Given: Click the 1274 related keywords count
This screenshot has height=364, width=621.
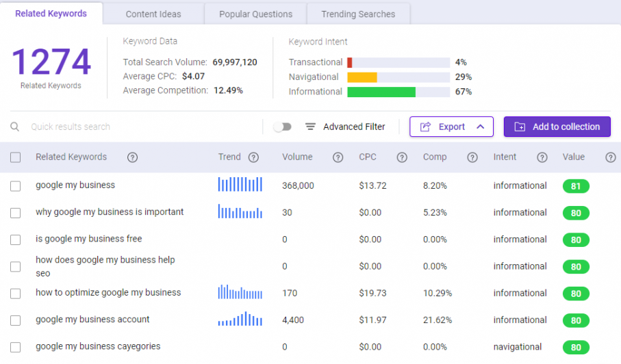Looking at the screenshot, I should click(x=51, y=62).
